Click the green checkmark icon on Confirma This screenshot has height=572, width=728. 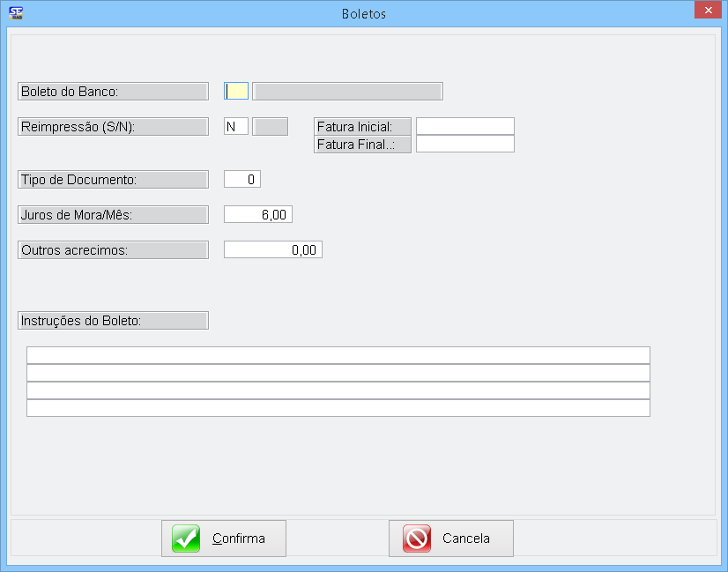186,539
